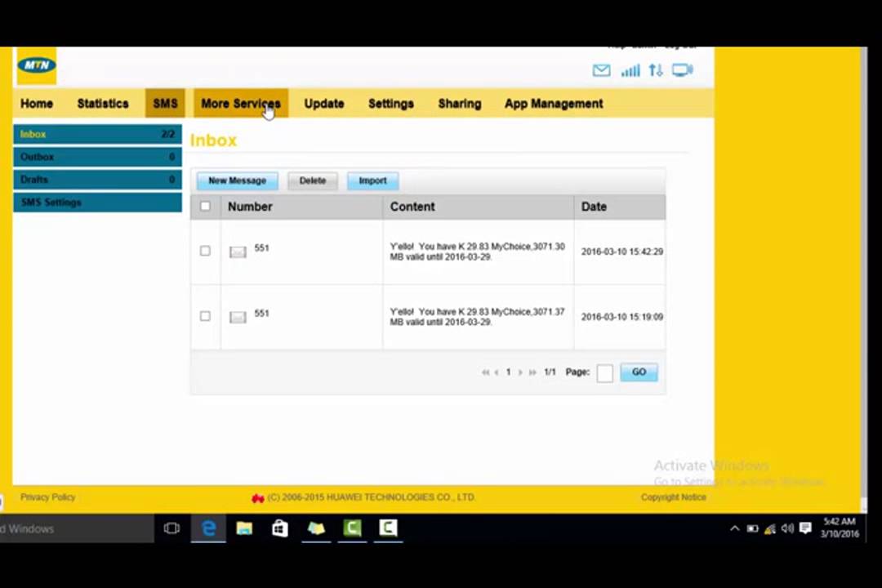Show hidden system tray icons
The height and width of the screenshot is (588, 882).
pos(735,528)
